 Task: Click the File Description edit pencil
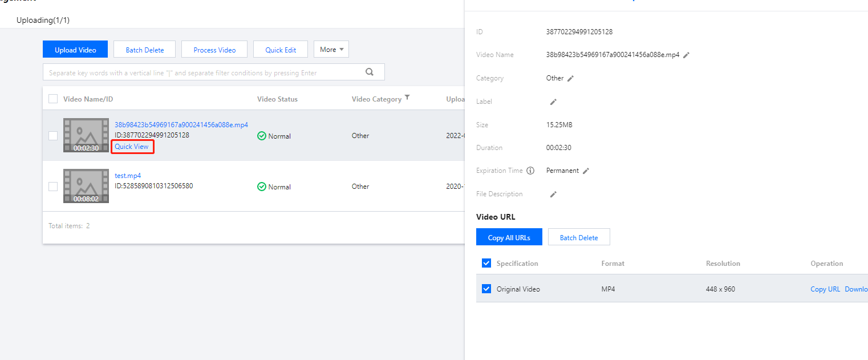[553, 195]
